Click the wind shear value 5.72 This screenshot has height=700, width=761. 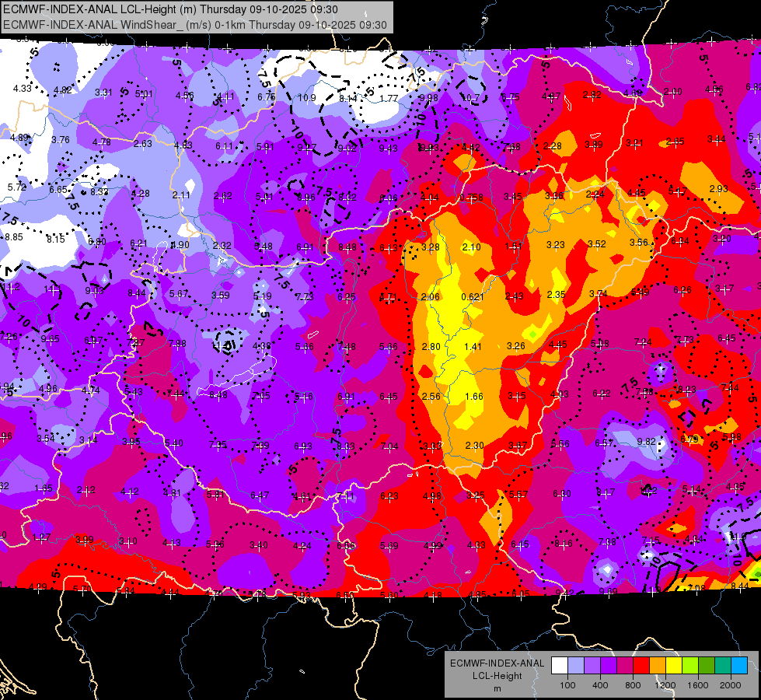(16, 187)
